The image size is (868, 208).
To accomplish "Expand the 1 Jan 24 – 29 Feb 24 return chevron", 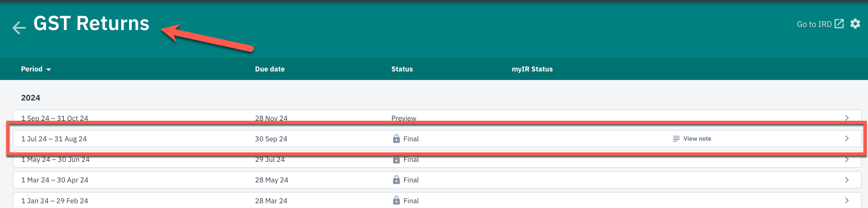I will [x=847, y=200].
